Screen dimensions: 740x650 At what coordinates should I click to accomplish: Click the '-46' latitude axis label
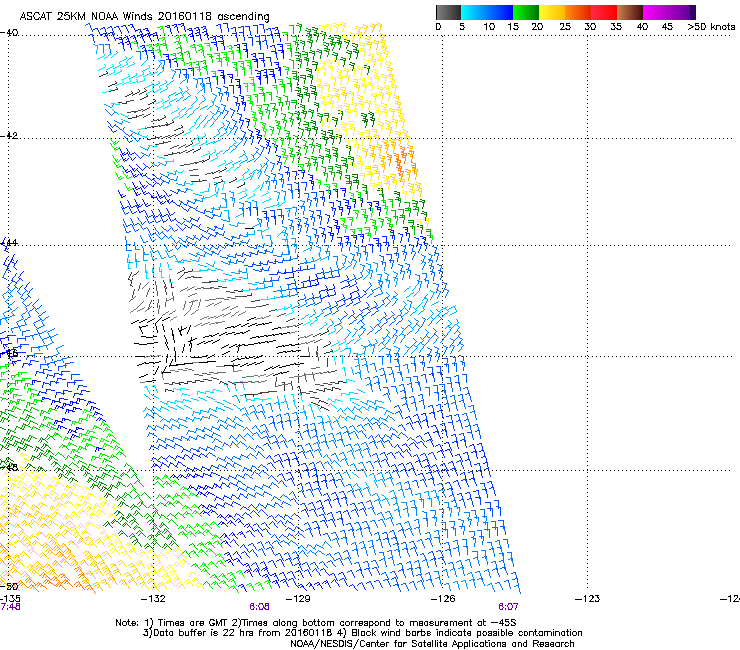(9, 353)
